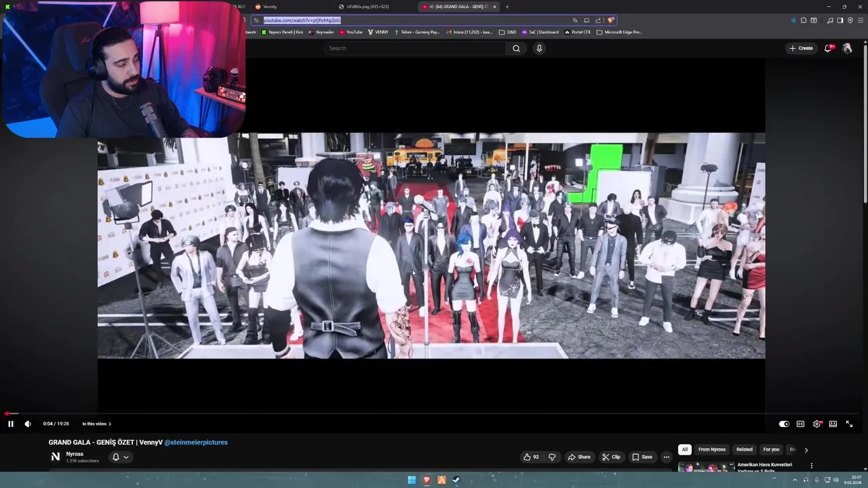The width and height of the screenshot is (868, 488).
Task: Pause the YouTube video
Action: coord(11,424)
